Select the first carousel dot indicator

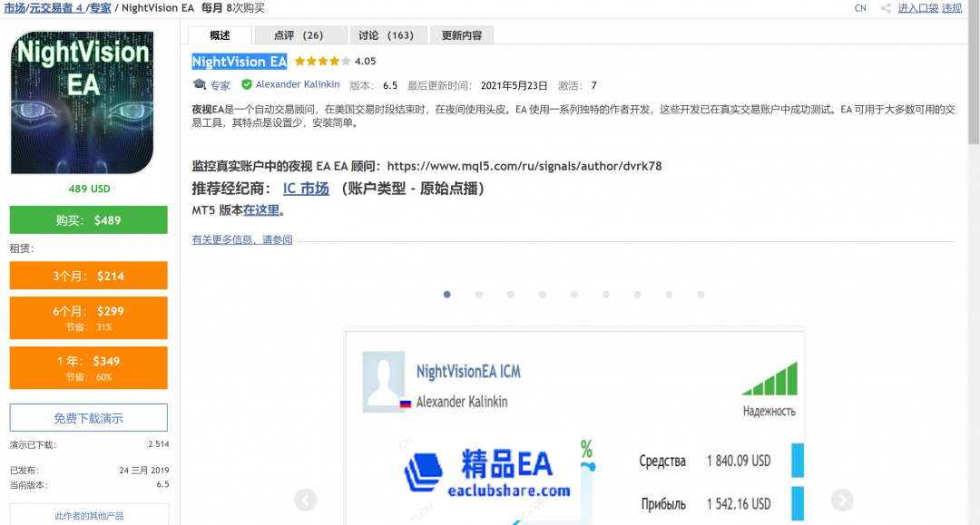pyautogui.click(x=447, y=295)
